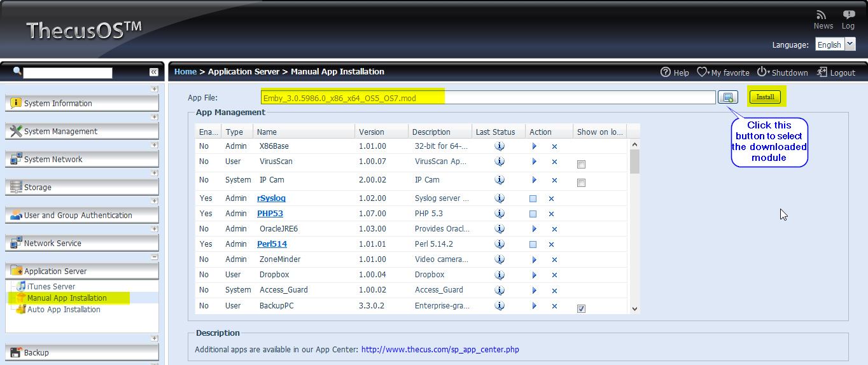Expand the User and Group Authentication section
This screenshot has width=868, height=365.
[155, 201]
